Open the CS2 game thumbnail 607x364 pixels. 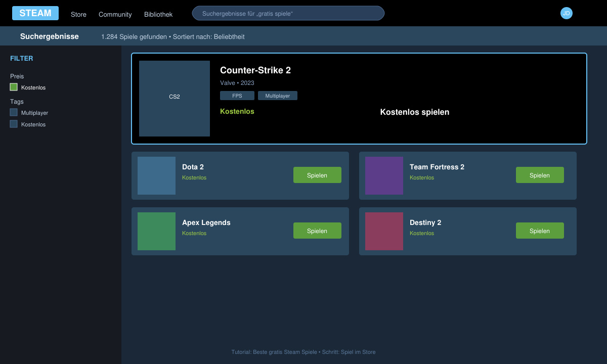coord(175,99)
